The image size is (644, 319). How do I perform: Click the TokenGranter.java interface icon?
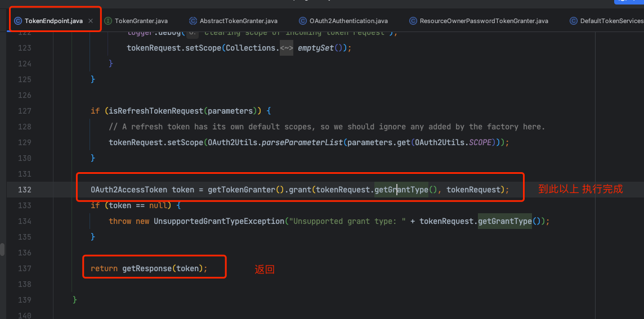click(108, 21)
